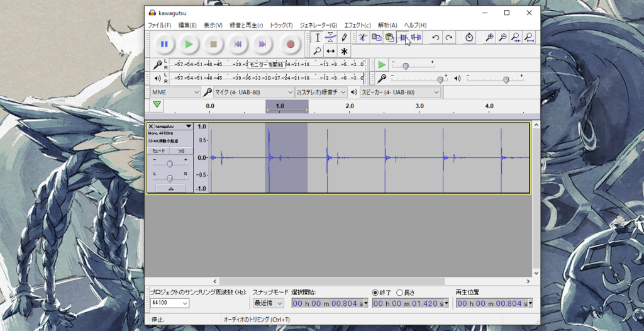644x331 pixels.
Task: Toggle the track ソロ button
Action: click(181, 151)
